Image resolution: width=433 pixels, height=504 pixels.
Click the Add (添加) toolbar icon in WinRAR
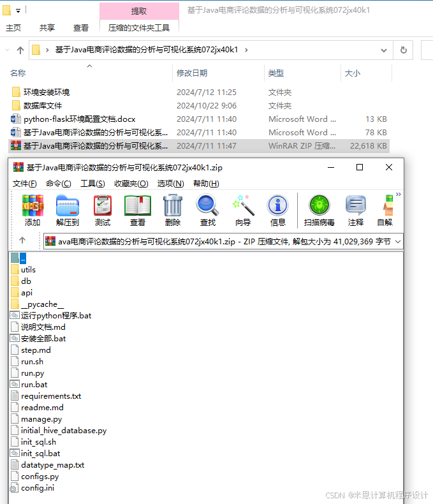(x=33, y=211)
